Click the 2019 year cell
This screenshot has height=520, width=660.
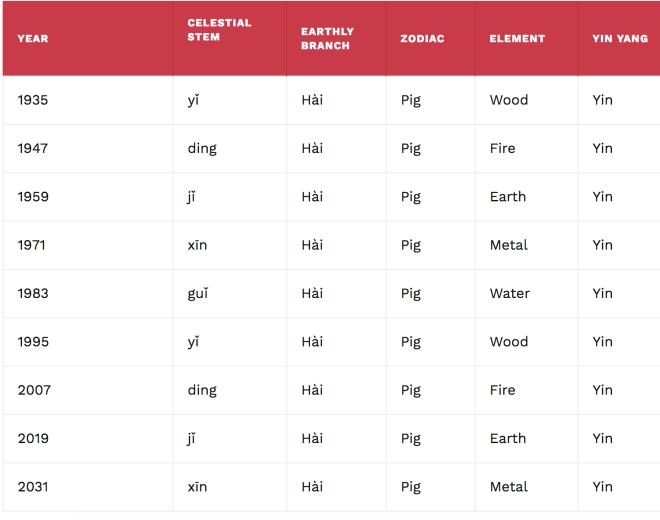[33, 438]
